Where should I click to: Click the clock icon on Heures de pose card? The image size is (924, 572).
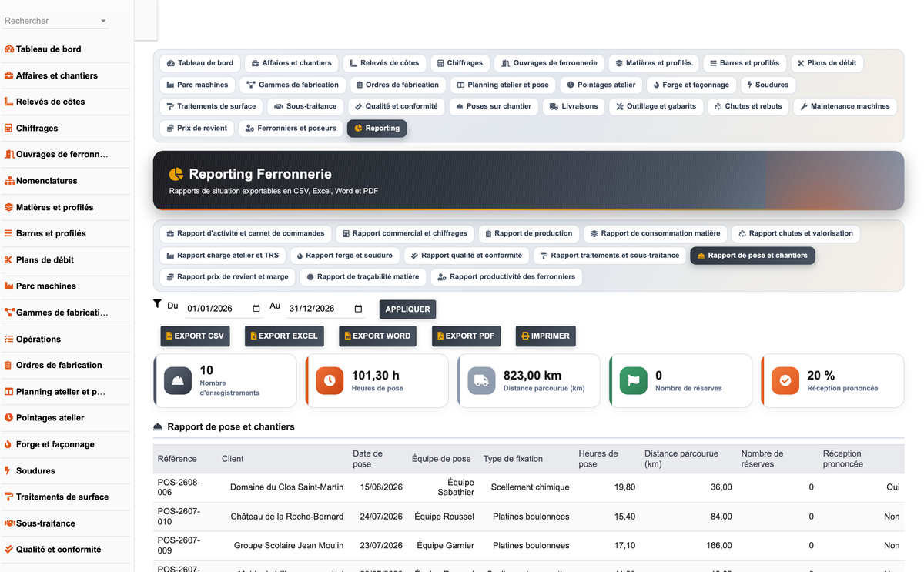click(x=330, y=380)
